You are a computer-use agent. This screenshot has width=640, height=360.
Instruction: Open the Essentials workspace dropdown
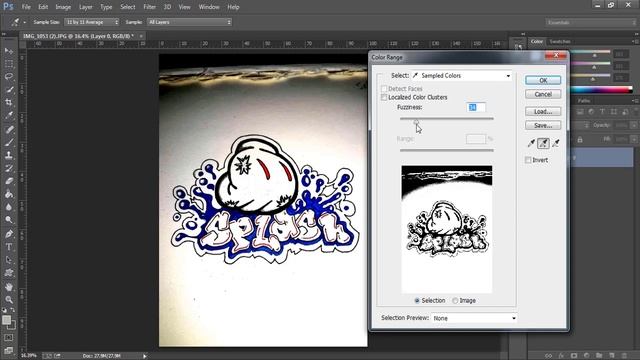[590, 22]
